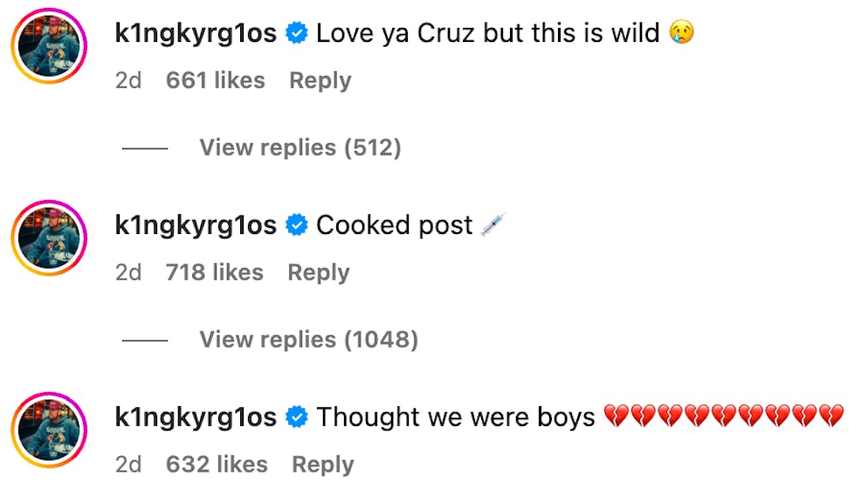Screen dimensions: 868x503
Task: Open k1ngkyrg1os username on first comment
Action: tap(196, 34)
